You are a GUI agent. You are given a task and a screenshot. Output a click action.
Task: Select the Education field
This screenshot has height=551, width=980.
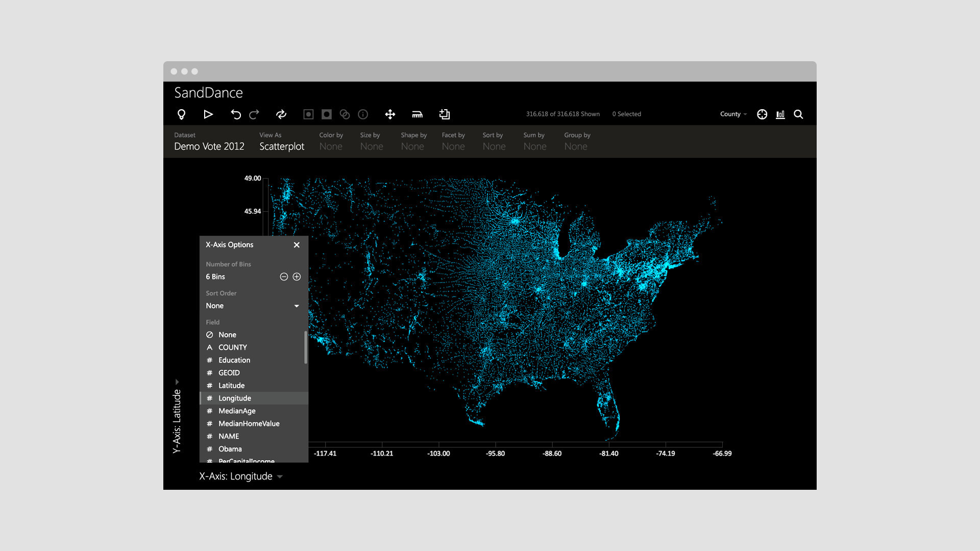click(x=253, y=360)
